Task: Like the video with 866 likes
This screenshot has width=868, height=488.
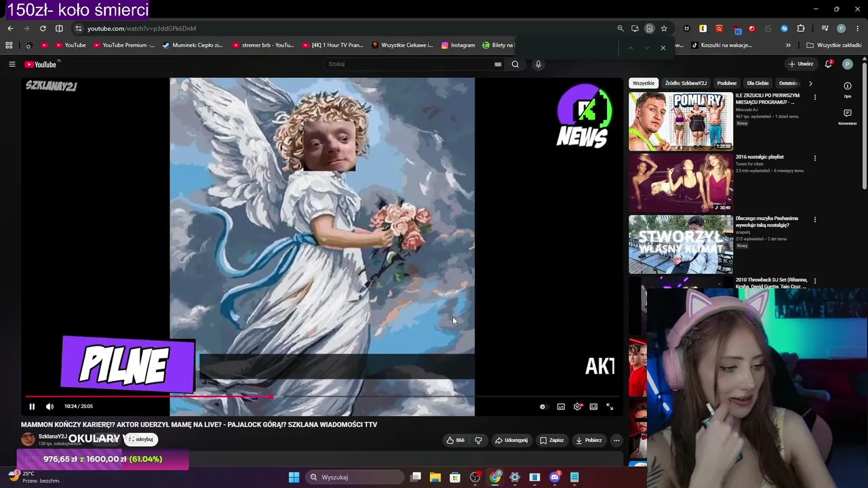Action: tap(455, 441)
